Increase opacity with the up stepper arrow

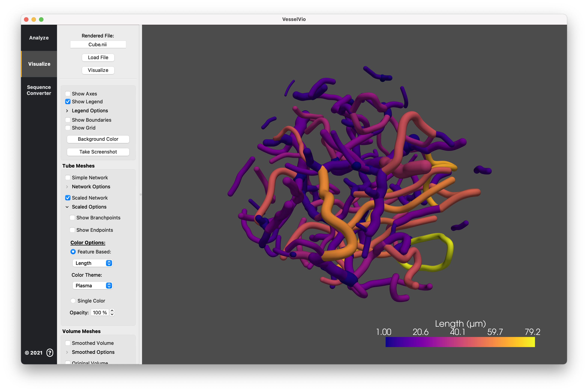(x=112, y=311)
